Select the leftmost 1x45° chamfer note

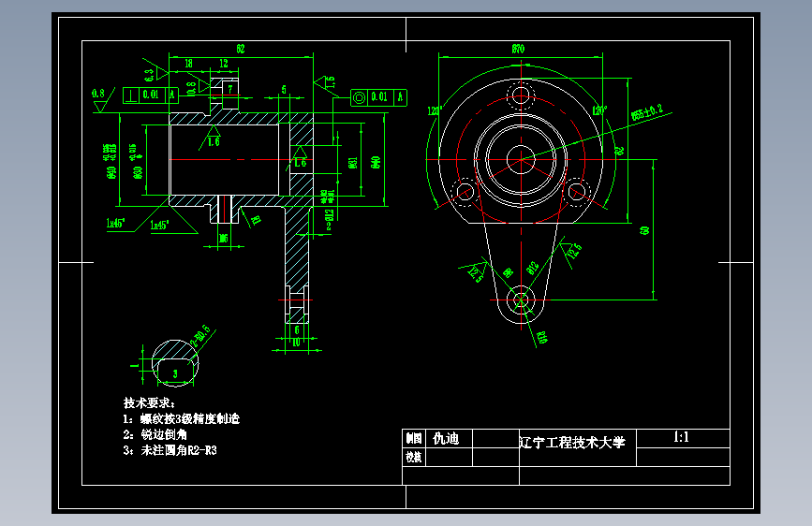[x=115, y=223]
